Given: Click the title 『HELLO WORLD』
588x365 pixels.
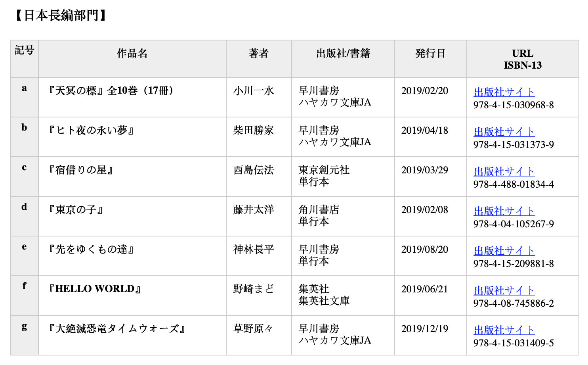Looking at the screenshot, I should pos(94,289).
